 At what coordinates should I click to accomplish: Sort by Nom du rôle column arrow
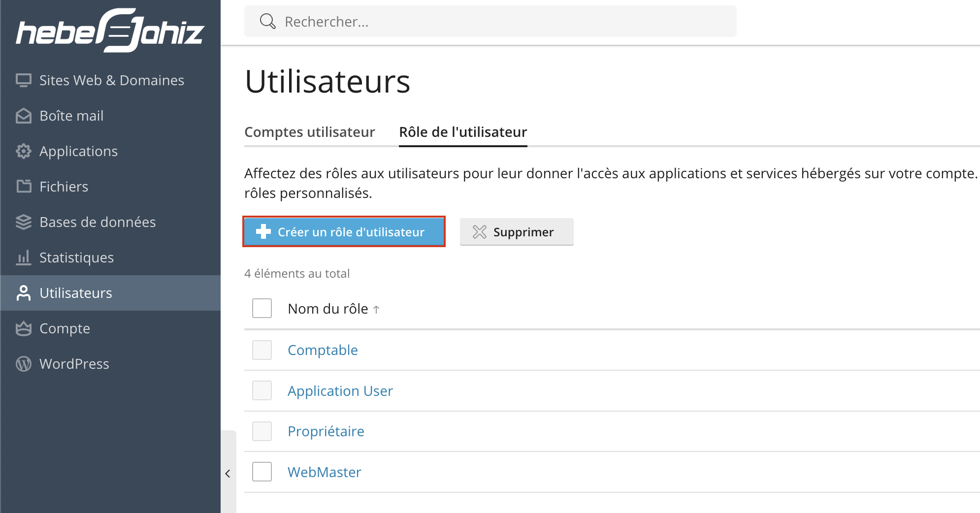pos(376,309)
